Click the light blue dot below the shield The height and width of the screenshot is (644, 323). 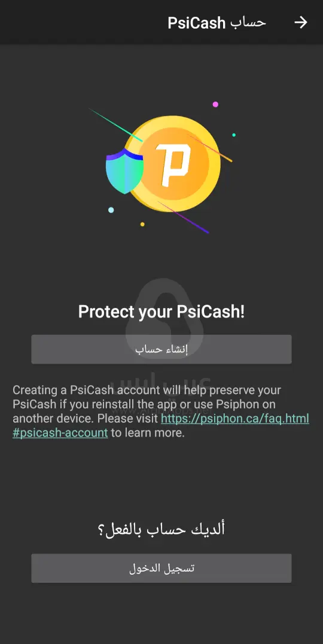coord(111,210)
